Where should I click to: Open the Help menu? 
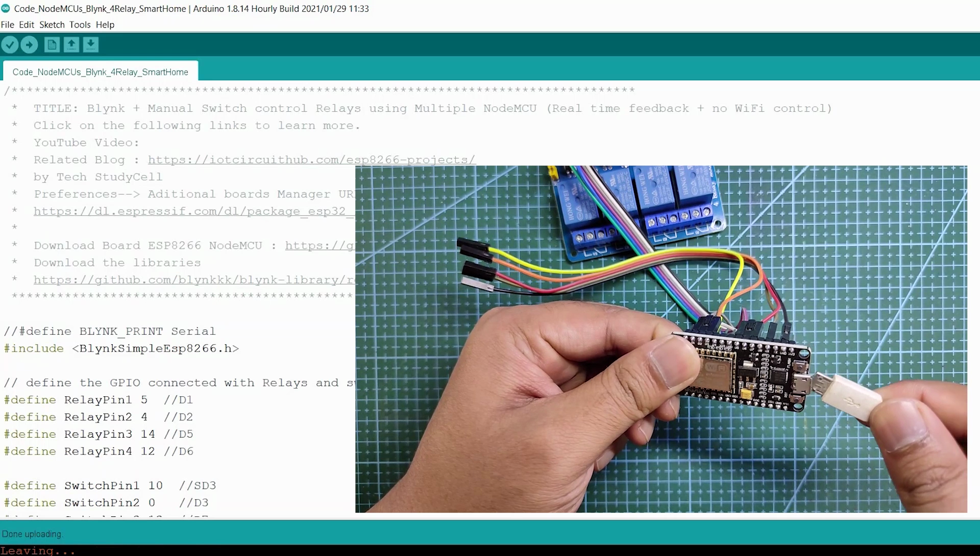(x=105, y=24)
